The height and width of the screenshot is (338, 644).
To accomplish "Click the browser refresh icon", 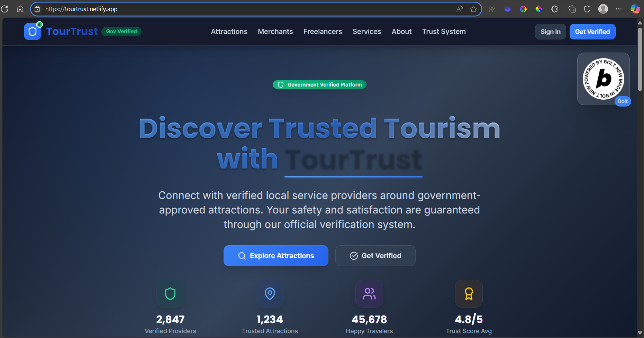I will tap(5, 9).
